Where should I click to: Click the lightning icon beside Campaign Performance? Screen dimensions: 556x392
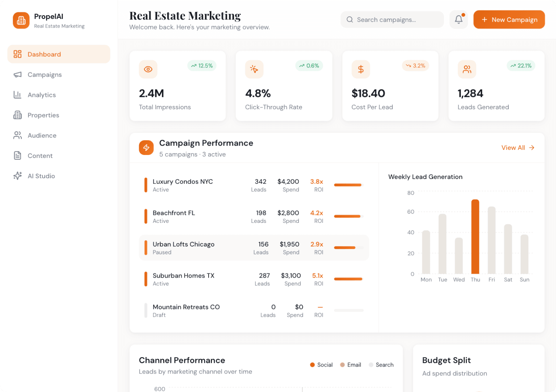[146, 148]
